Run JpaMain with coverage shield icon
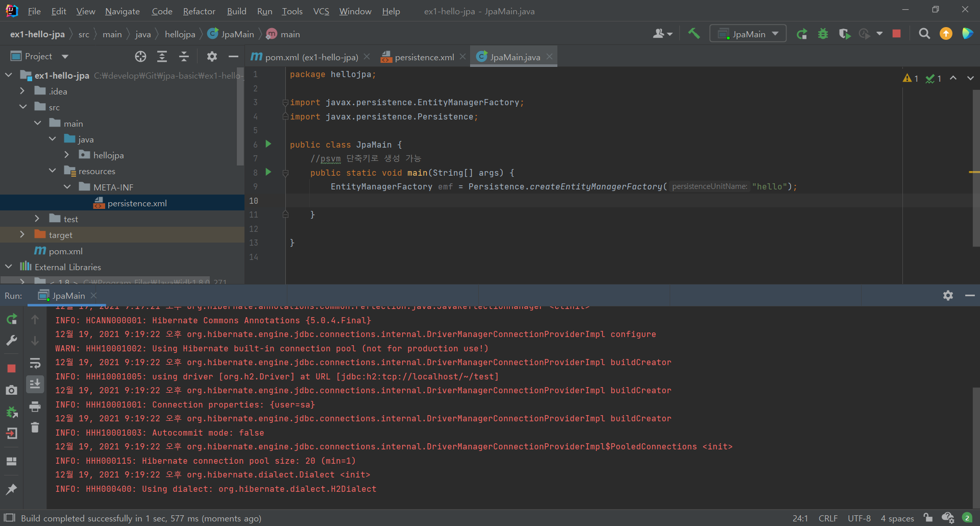The height and width of the screenshot is (526, 980). pos(844,34)
